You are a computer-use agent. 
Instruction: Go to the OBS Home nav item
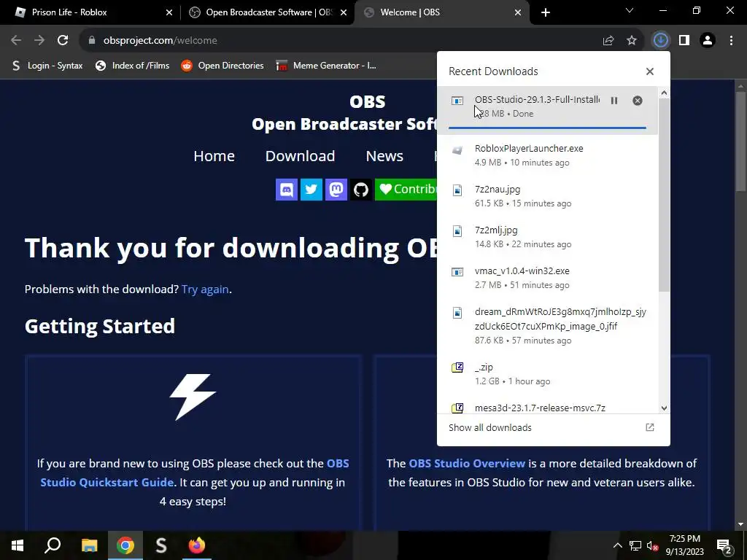(x=214, y=156)
